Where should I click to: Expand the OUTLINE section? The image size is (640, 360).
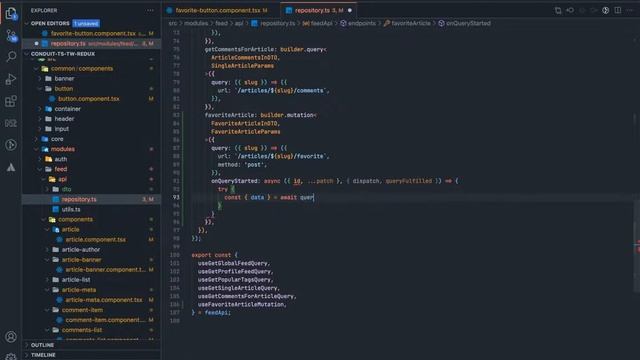pyautogui.click(x=42, y=345)
